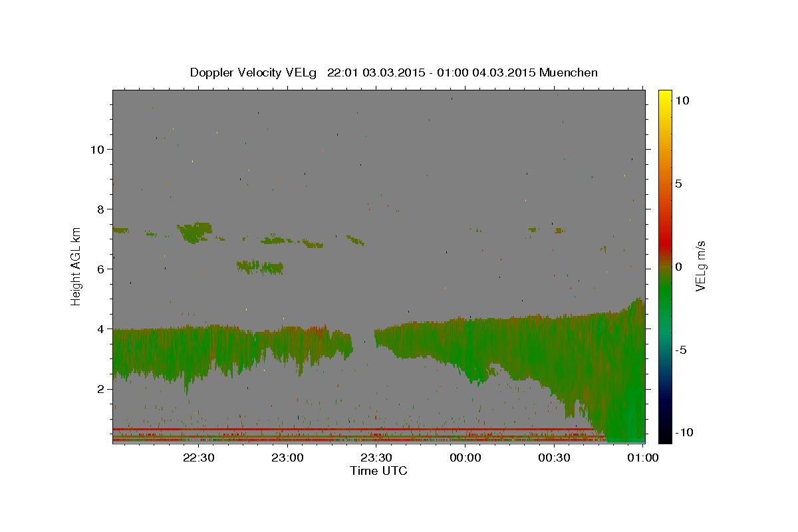Click the height tick label 6
798x532 pixels.
pos(102,269)
